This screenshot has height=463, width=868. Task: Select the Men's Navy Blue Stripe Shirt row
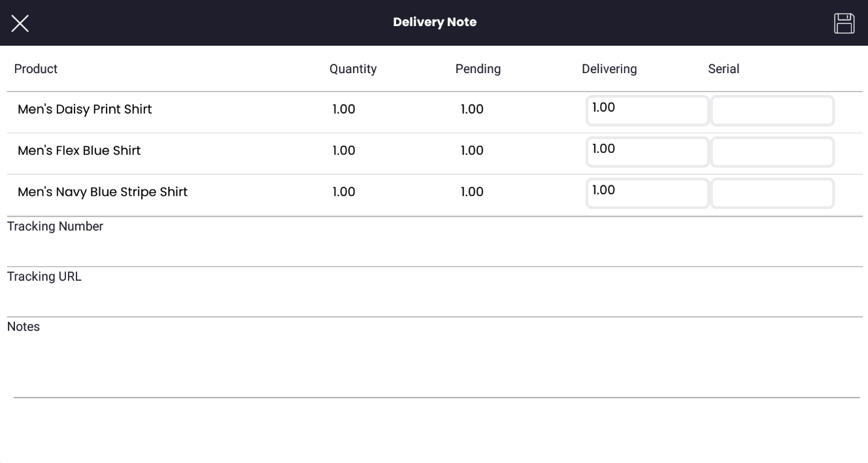pyautogui.click(x=103, y=192)
